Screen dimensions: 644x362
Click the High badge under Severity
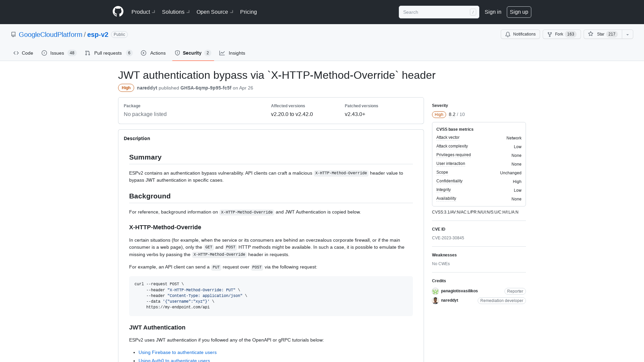pos(439,115)
